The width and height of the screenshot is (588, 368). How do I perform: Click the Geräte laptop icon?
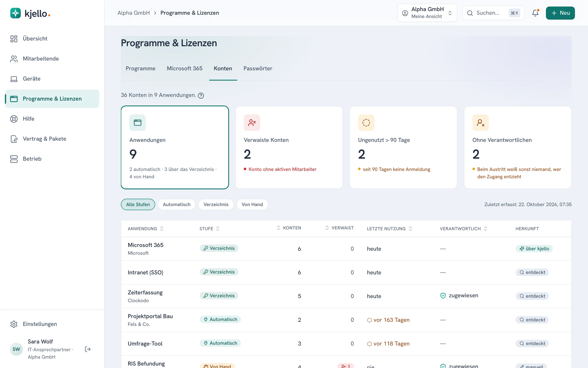(x=14, y=79)
